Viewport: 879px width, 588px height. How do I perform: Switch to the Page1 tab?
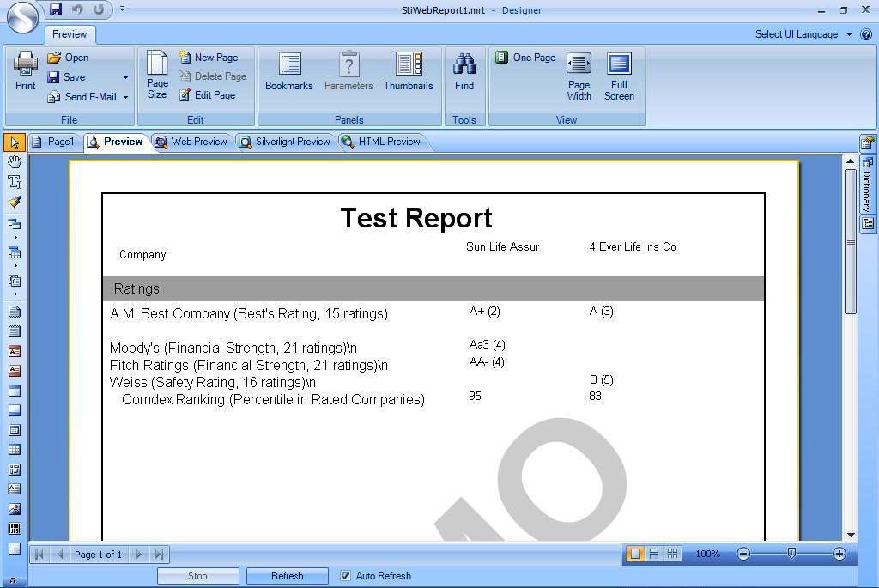click(54, 142)
